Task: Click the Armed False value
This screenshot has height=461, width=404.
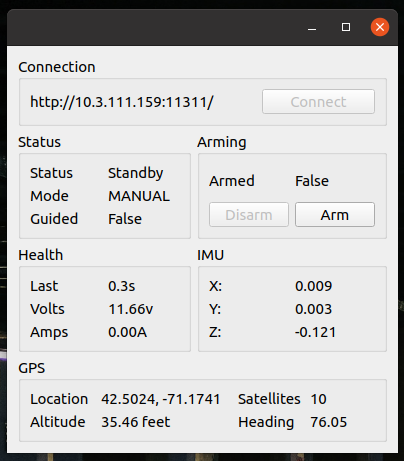Action: [x=312, y=181]
